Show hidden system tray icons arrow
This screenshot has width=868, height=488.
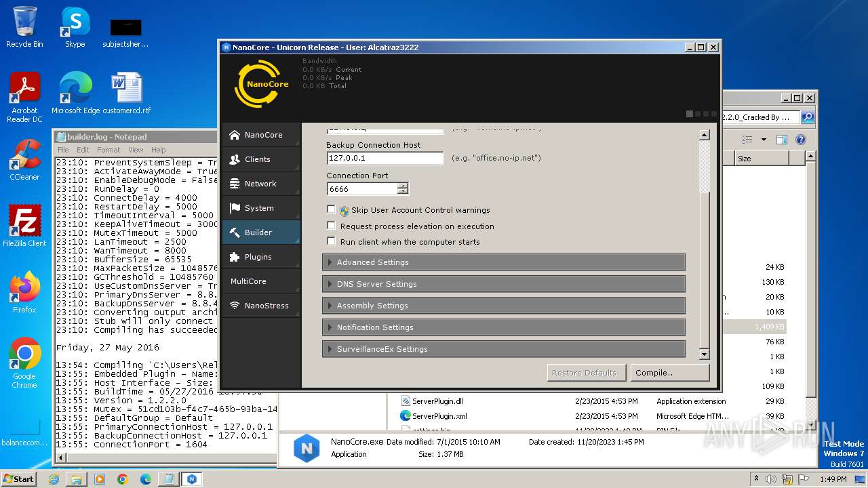(757, 479)
